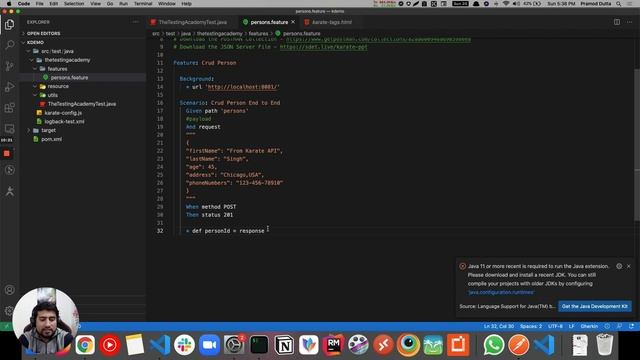Change encoding via UTF-8 status item
This screenshot has height=360, width=640.
pyautogui.click(x=556, y=327)
